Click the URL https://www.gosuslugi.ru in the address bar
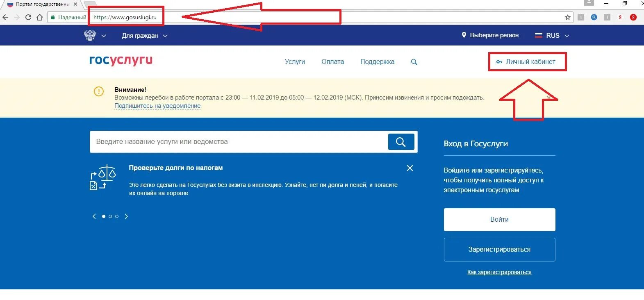Screen dimensions: 644x300 pyautogui.click(x=125, y=17)
